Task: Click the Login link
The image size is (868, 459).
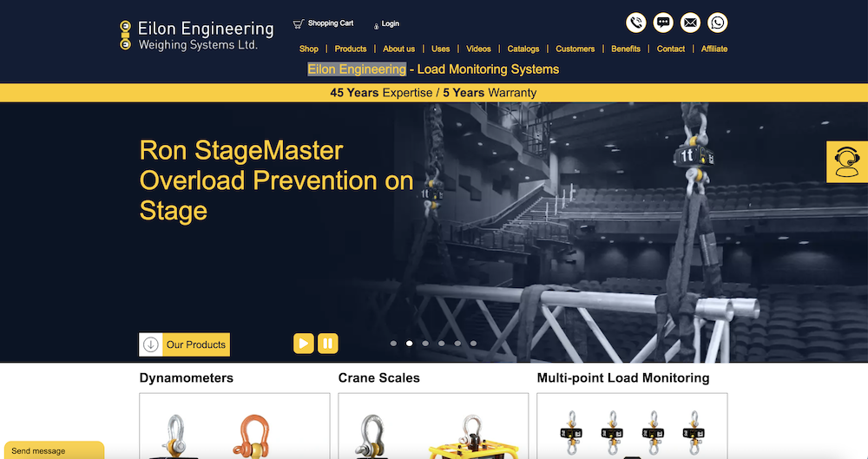Action: (x=391, y=23)
